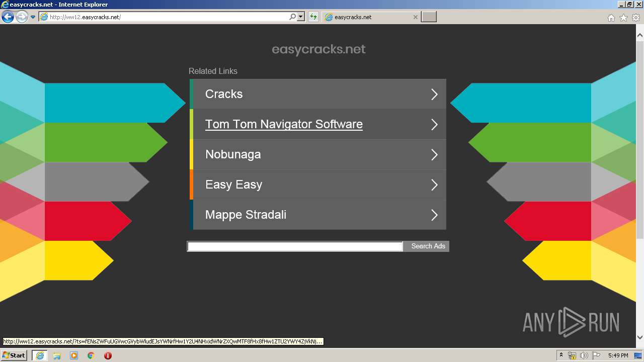Click the Internet Explorer title bar icon
The height and width of the screenshot is (362, 644).
(x=5, y=5)
